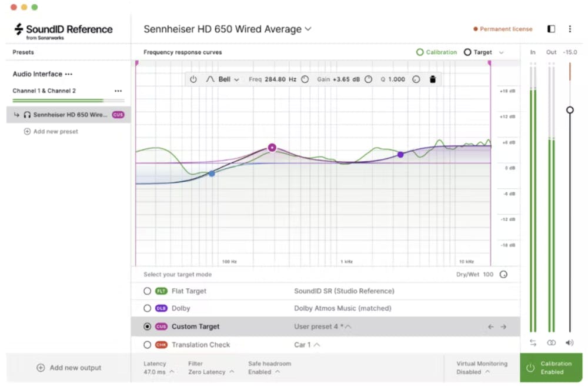Click the three-dot menu at top right
Screen dimensions: 588x390
point(569,29)
